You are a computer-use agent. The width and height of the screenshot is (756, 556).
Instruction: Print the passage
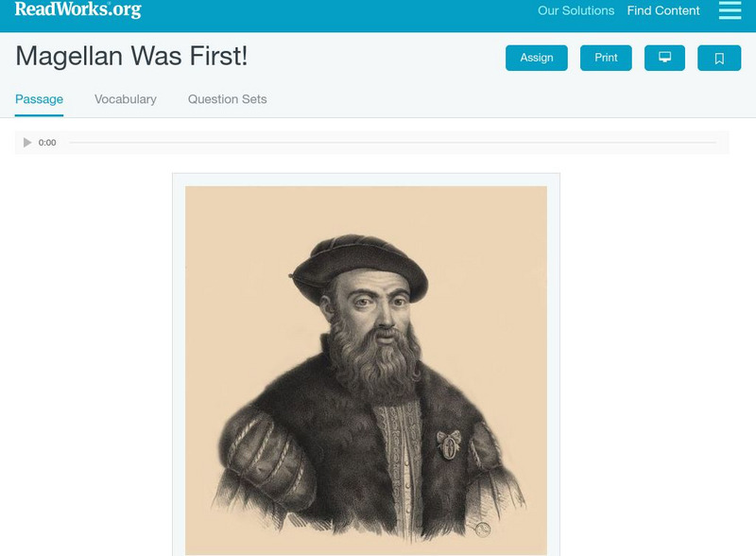pyautogui.click(x=606, y=58)
